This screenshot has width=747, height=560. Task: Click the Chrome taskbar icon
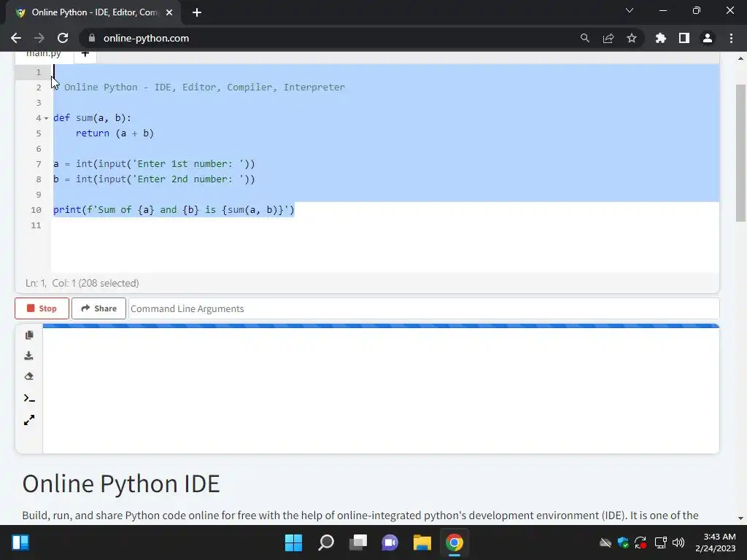click(454, 542)
